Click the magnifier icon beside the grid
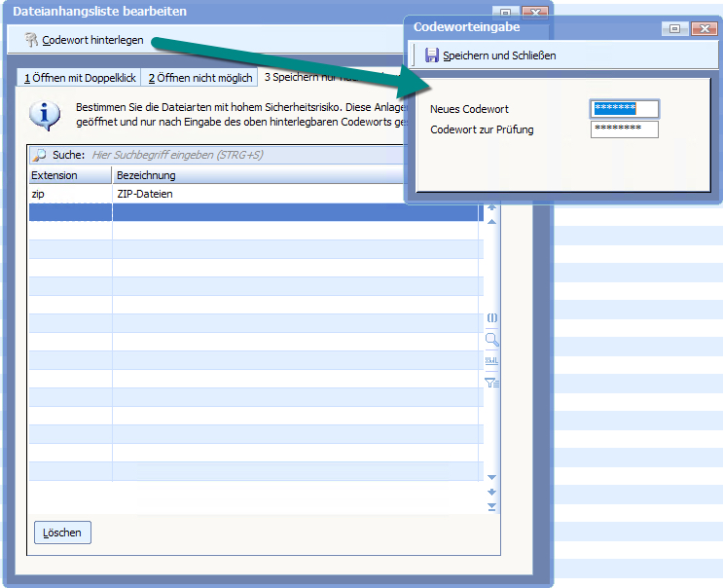 coord(492,340)
